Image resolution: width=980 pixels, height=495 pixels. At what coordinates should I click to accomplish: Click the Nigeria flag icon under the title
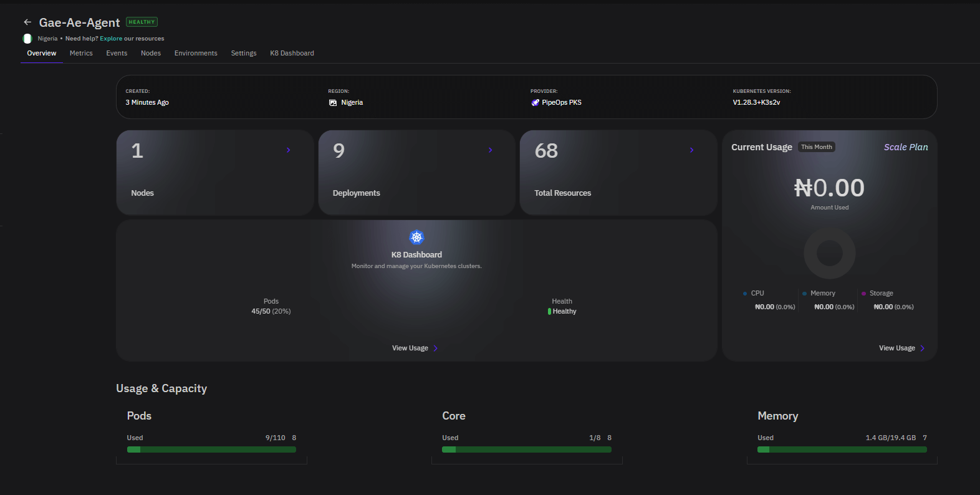(x=27, y=39)
